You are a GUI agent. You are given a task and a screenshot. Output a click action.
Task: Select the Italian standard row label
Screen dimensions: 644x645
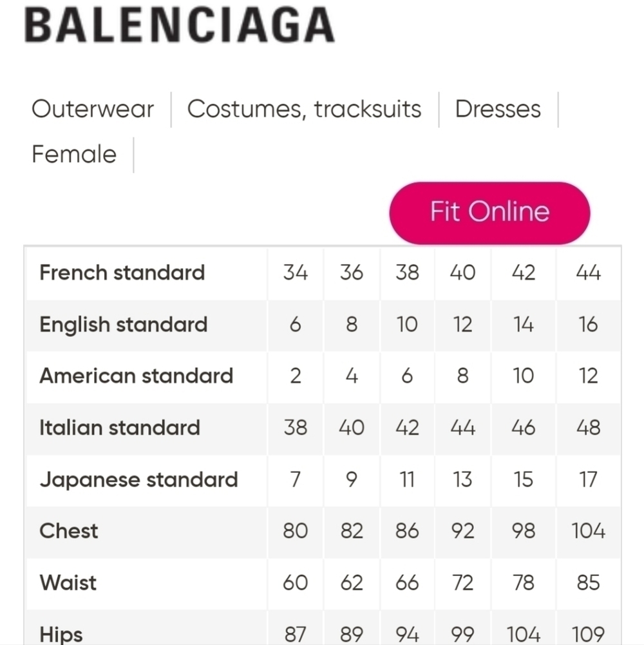[120, 428]
